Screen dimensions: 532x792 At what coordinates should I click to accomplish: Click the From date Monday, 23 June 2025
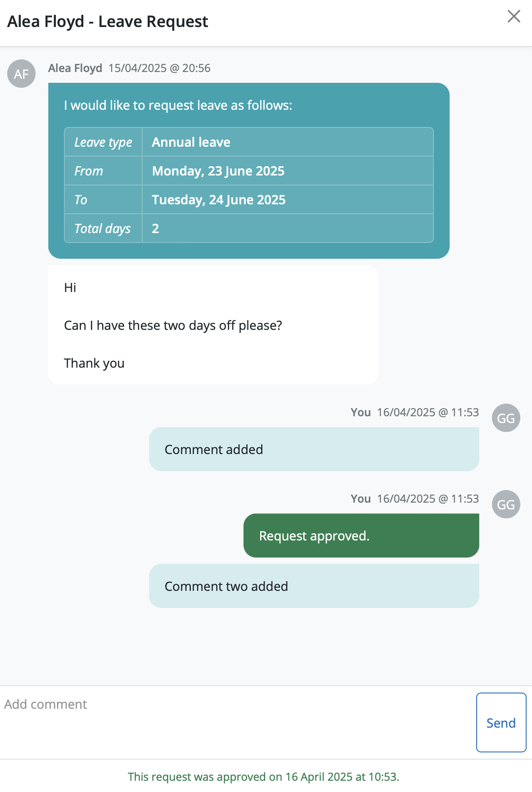[218, 171]
